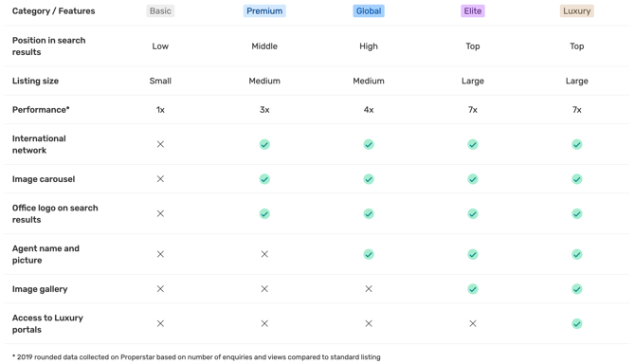Select the Premium plan label
Viewport: 635px width, 364px height.
point(264,11)
